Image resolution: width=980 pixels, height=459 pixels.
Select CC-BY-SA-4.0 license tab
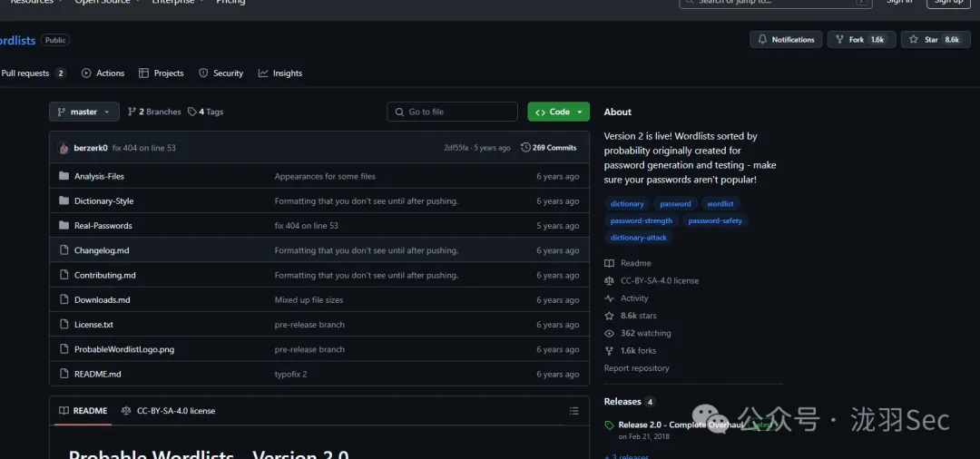168,411
